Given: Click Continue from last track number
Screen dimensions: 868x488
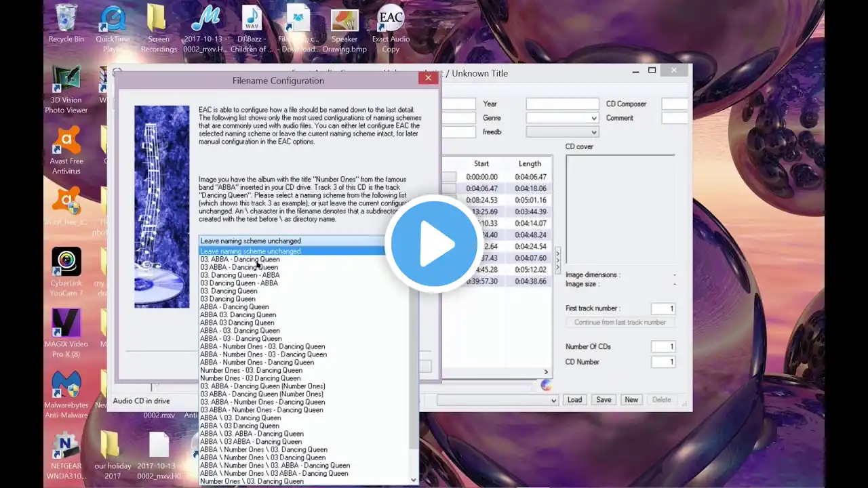Looking at the screenshot, I should point(620,323).
